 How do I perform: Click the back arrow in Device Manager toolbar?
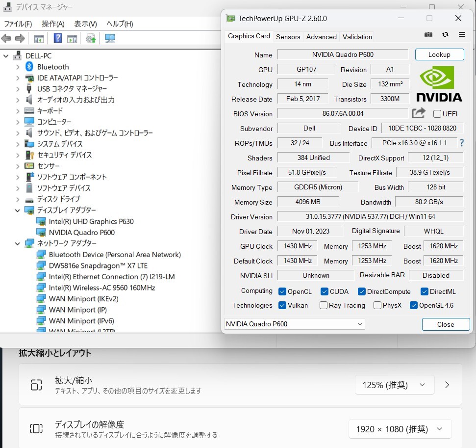[6, 39]
